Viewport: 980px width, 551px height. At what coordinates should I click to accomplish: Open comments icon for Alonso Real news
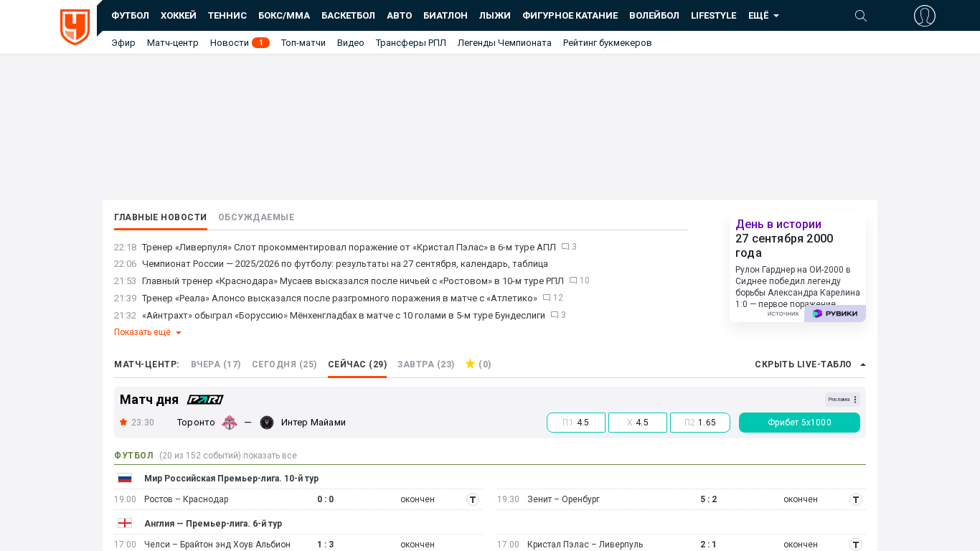547,298
